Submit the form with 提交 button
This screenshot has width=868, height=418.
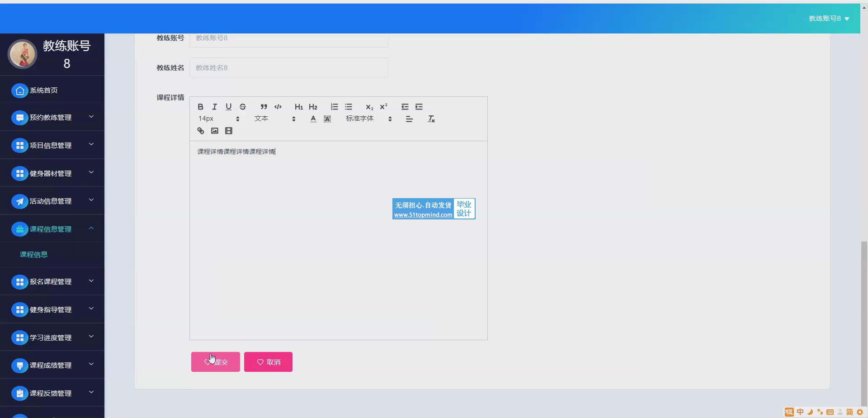[x=216, y=362]
